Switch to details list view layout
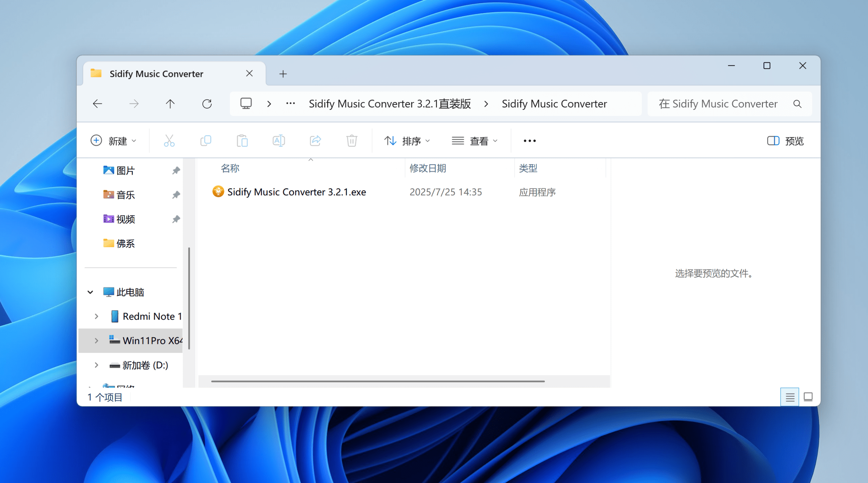 pyautogui.click(x=790, y=397)
